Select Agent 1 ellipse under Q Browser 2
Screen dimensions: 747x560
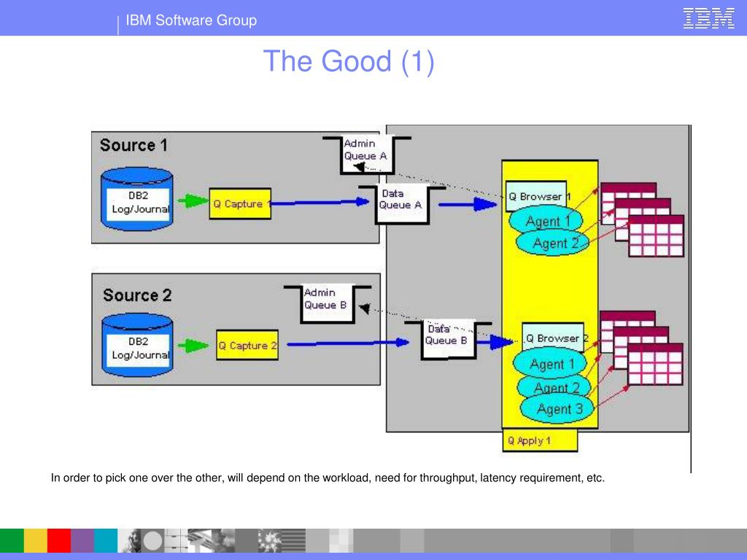tap(550, 364)
